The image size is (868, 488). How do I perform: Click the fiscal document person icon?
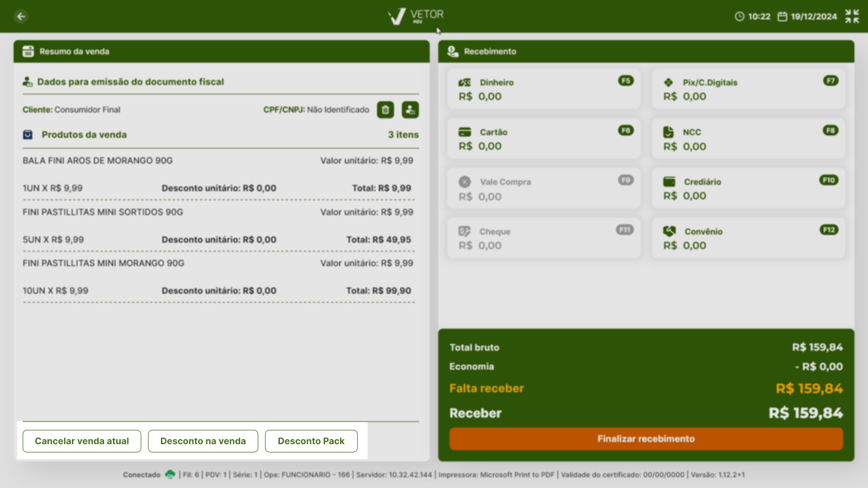(28, 82)
